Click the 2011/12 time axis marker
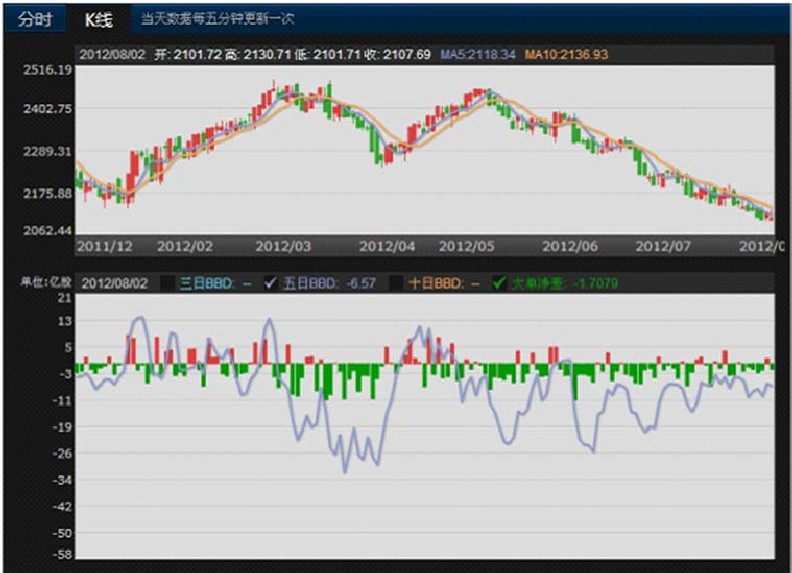Screen dimensions: 792x573 [105, 245]
